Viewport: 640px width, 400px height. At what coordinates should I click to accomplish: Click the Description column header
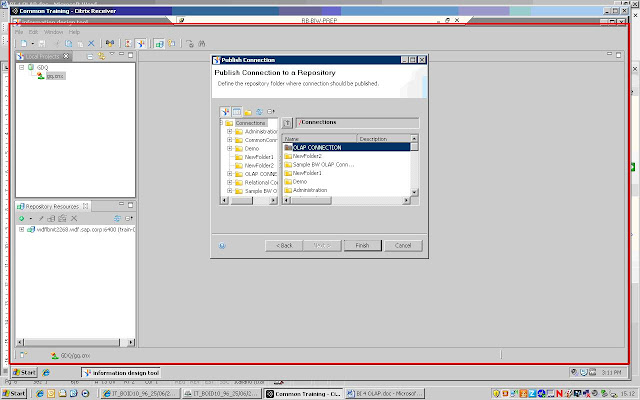(383, 139)
